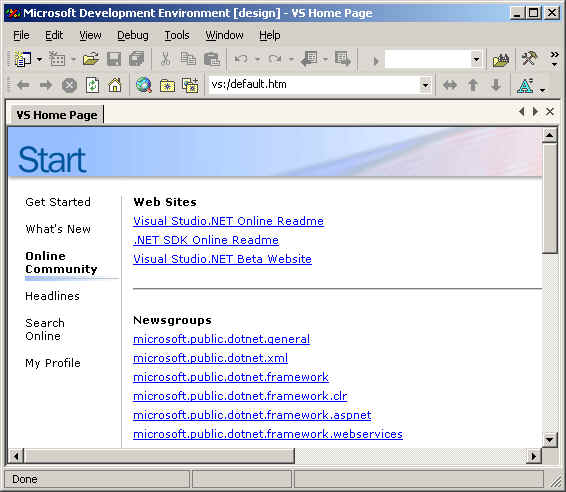
Task: Click the Save floppy disk icon
Action: 114,59
